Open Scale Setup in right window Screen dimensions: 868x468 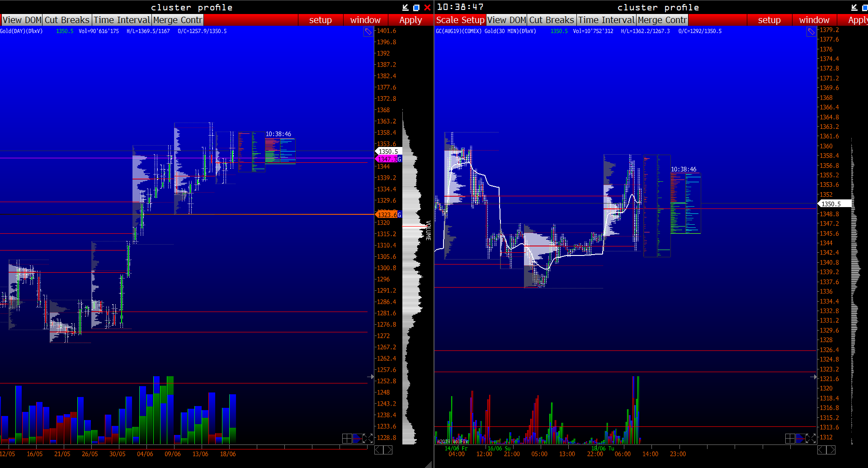(x=460, y=20)
